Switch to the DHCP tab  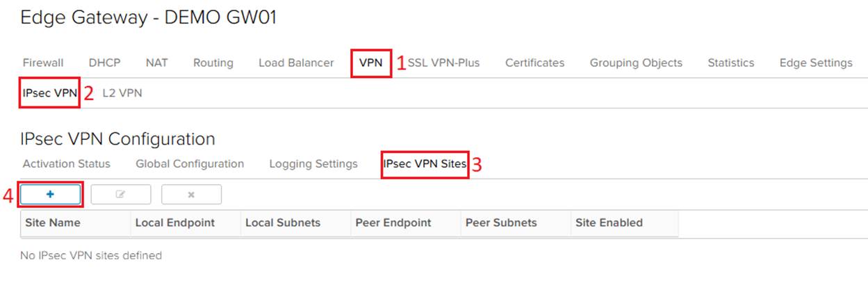click(104, 63)
